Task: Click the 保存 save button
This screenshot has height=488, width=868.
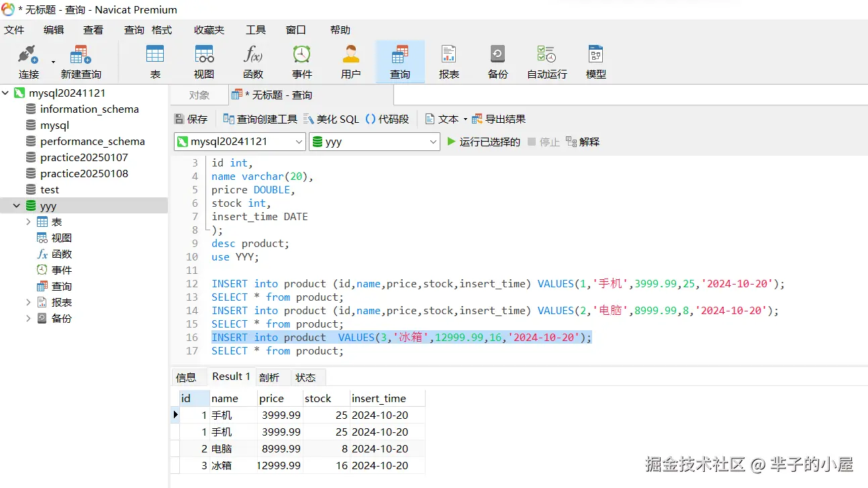Action: coord(191,119)
